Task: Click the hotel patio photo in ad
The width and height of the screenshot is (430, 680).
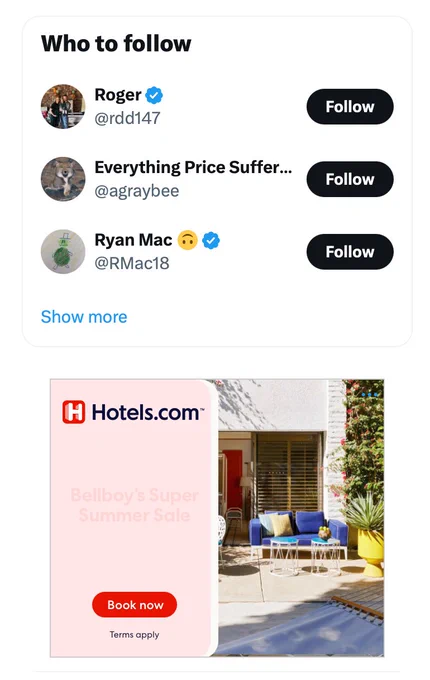Action: [x=300, y=518]
